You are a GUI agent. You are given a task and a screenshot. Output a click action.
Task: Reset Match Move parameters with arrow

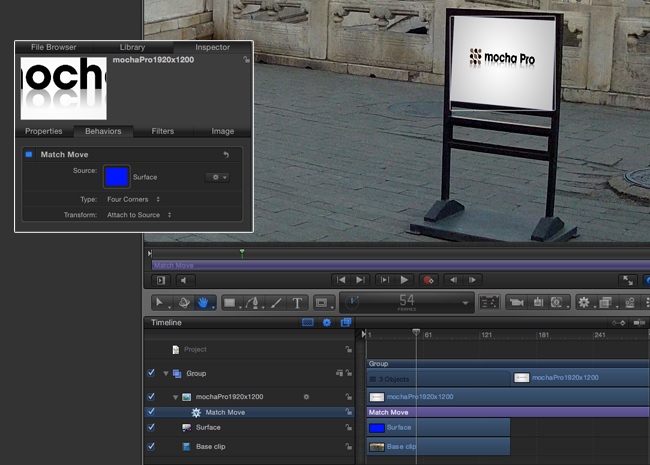[x=226, y=155]
